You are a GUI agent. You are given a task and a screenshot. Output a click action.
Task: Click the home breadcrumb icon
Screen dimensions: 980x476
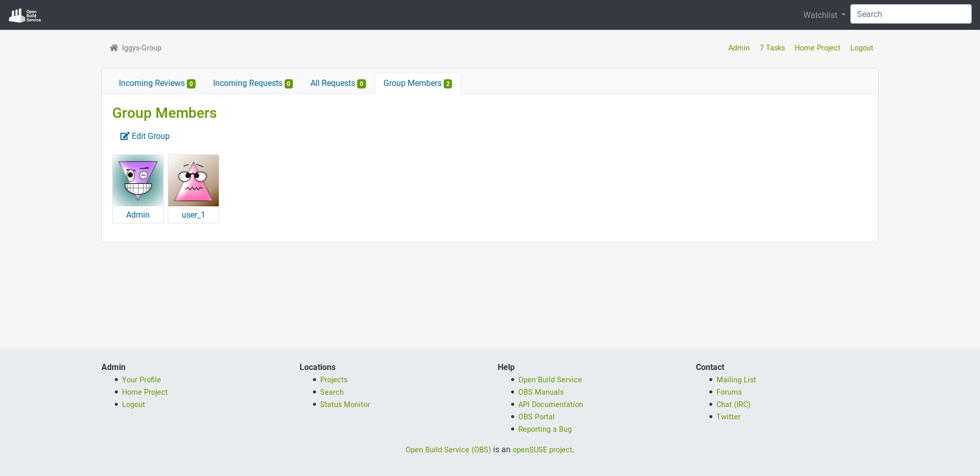tap(114, 47)
